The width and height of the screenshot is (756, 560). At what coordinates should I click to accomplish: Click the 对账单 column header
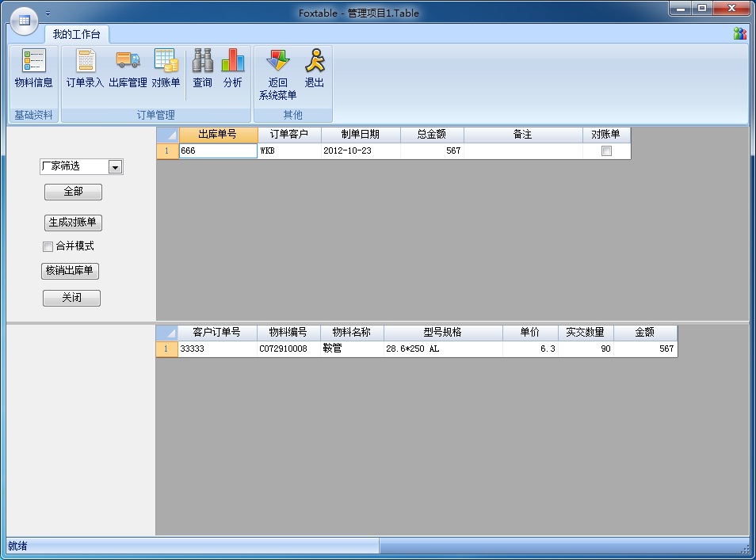point(606,135)
